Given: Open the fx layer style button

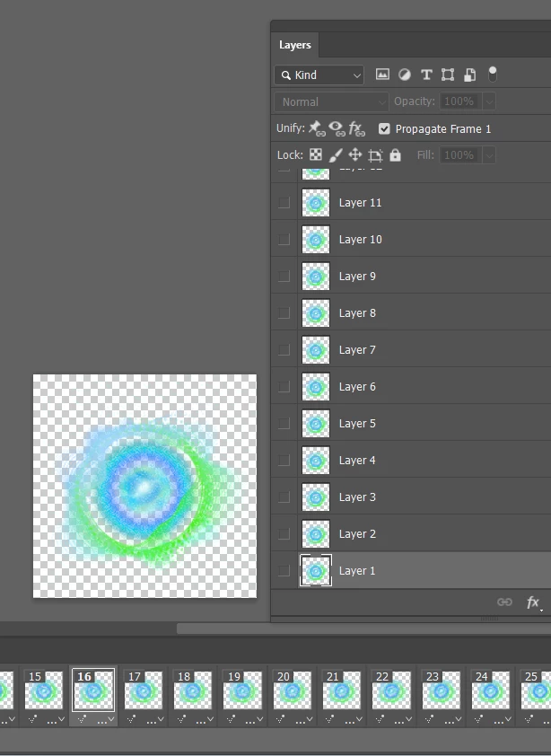Looking at the screenshot, I should tap(534, 602).
